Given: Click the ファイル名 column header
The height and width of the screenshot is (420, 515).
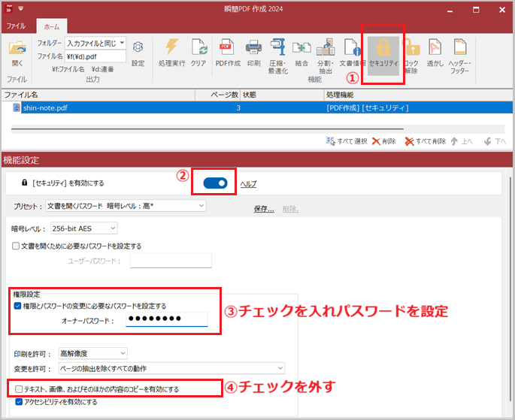Looking at the screenshot, I should point(98,95).
